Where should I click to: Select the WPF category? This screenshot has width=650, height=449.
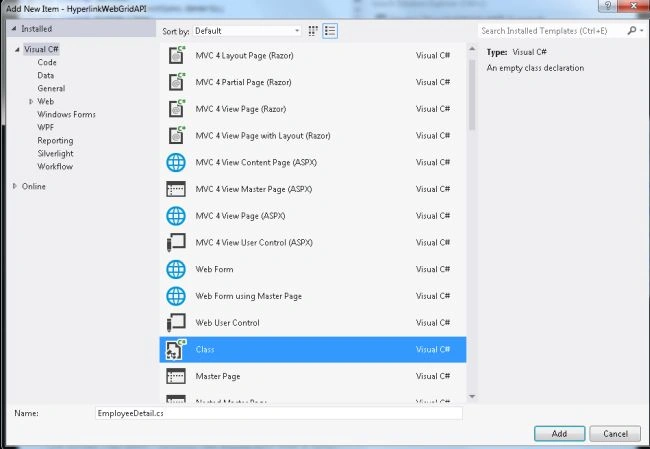coord(46,127)
